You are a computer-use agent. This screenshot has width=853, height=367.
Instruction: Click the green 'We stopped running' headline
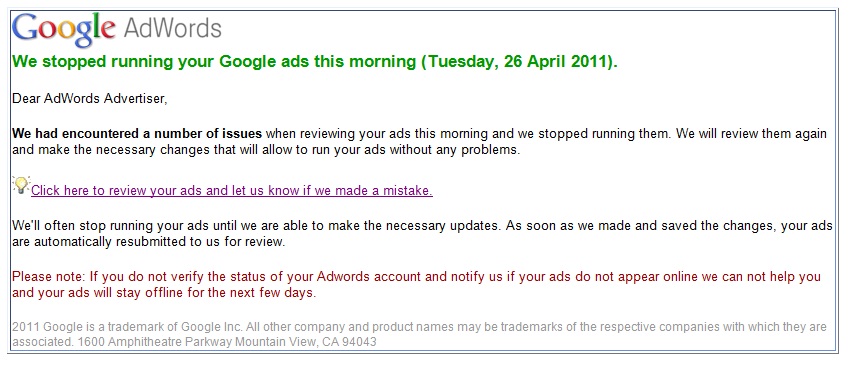pos(315,61)
